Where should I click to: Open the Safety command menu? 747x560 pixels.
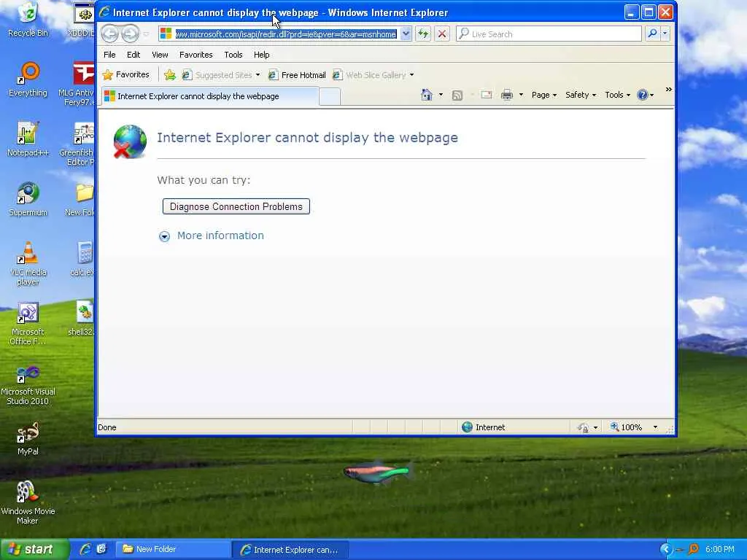tap(581, 95)
